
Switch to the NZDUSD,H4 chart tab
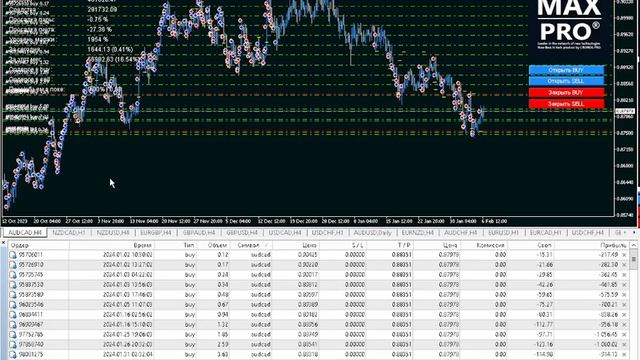point(113,233)
